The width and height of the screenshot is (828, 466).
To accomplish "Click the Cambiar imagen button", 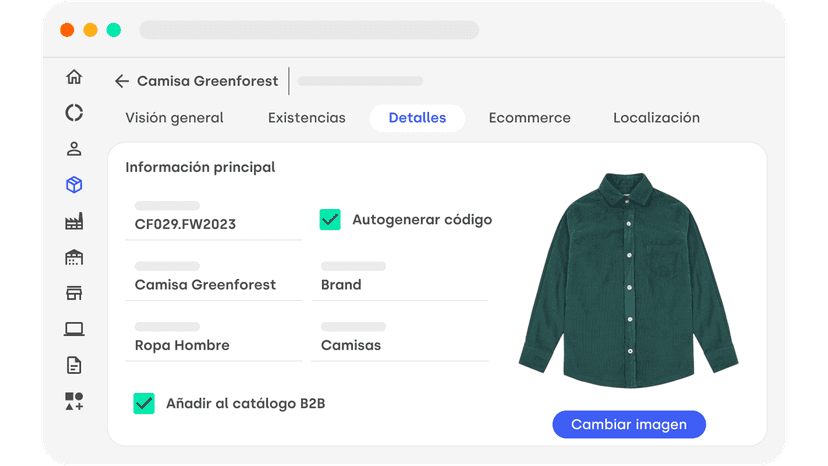I will coord(629,424).
